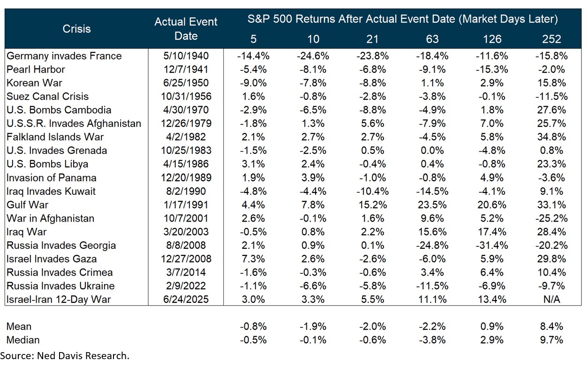Click the 252 market days column header
The height and width of the screenshot is (369, 588).
point(550,39)
